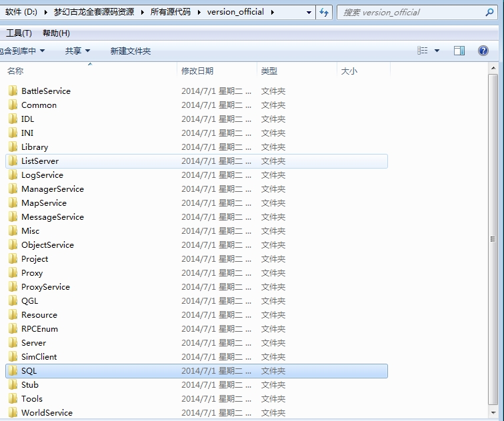This screenshot has width=504, height=421.
Task: Select the ListServer folder icon
Action: click(x=13, y=161)
